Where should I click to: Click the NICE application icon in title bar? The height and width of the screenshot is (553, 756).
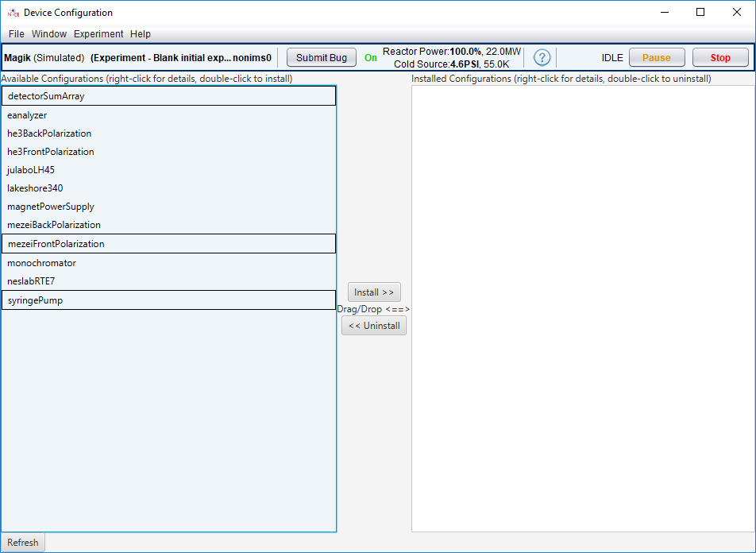point(13,13)
